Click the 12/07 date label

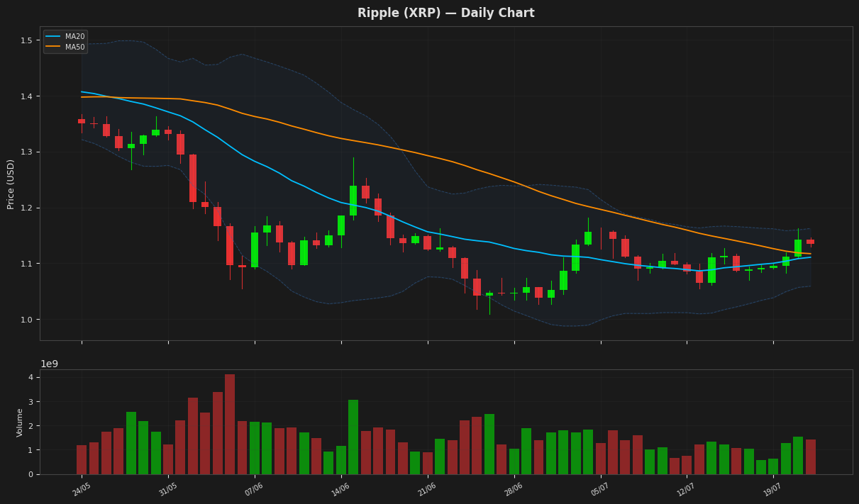click(686, 489)
